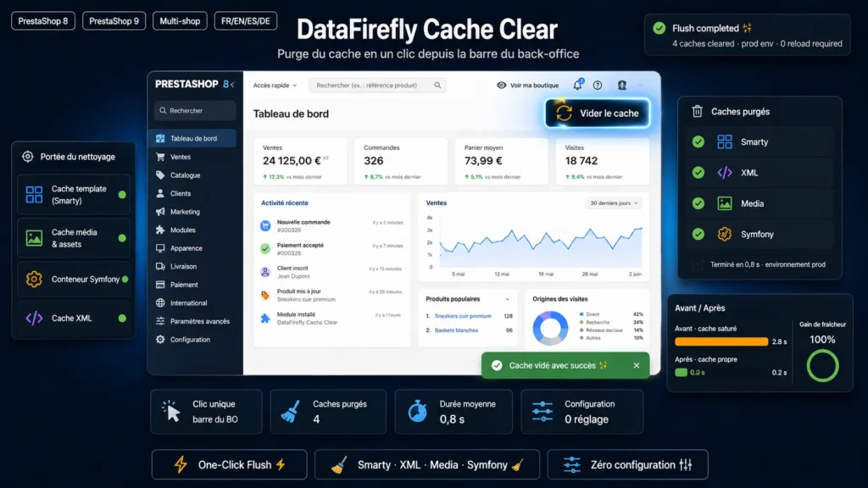
Task: Click the Module installé puzzle icon
Action: pos(265,319)
